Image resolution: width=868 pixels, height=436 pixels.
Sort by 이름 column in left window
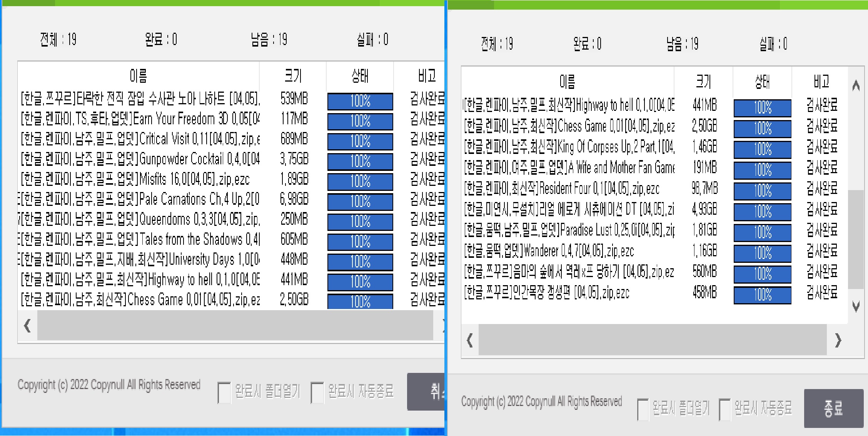tap(139, 76)
